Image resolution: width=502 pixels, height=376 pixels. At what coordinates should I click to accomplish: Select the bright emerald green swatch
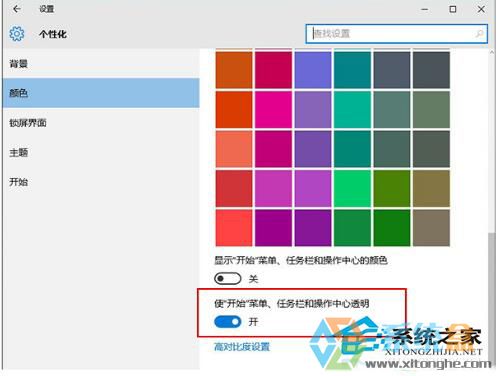[352, 188]
